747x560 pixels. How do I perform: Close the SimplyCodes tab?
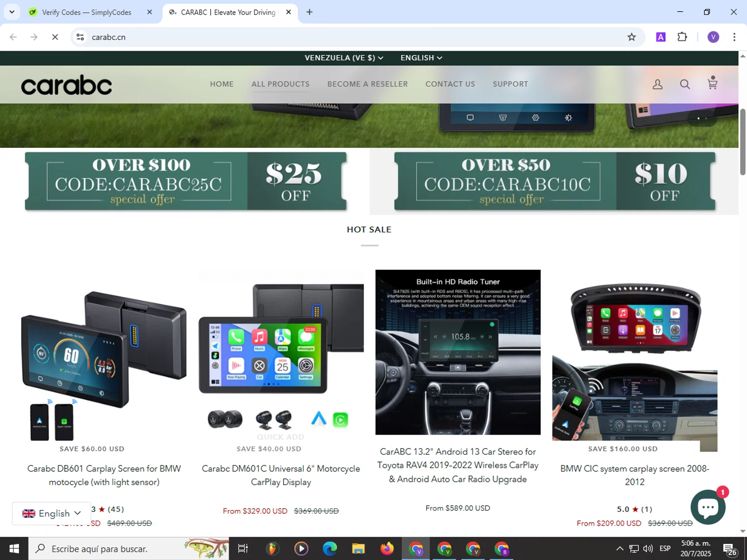149,12
